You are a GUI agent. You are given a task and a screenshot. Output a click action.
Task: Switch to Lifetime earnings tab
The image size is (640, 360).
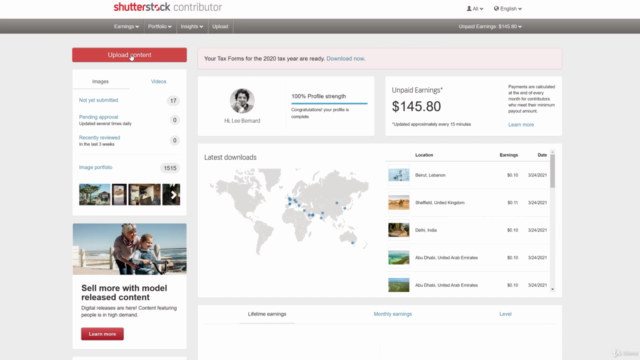click(x=267, y=314)
